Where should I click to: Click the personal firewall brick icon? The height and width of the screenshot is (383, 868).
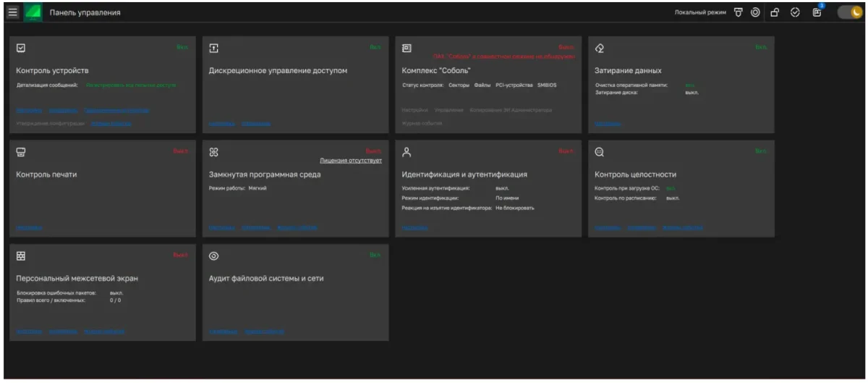(21, 256)
